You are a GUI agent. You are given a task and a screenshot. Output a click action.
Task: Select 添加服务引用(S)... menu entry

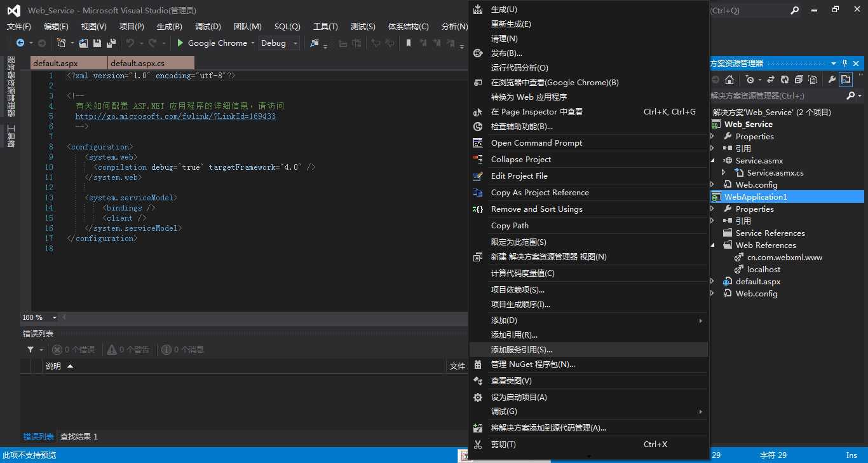588,350
